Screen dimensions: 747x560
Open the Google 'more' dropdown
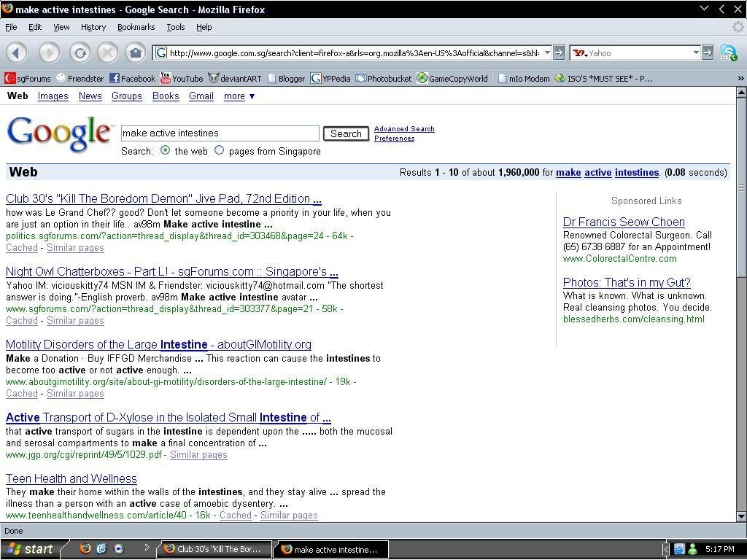click(x=239, y=96)
